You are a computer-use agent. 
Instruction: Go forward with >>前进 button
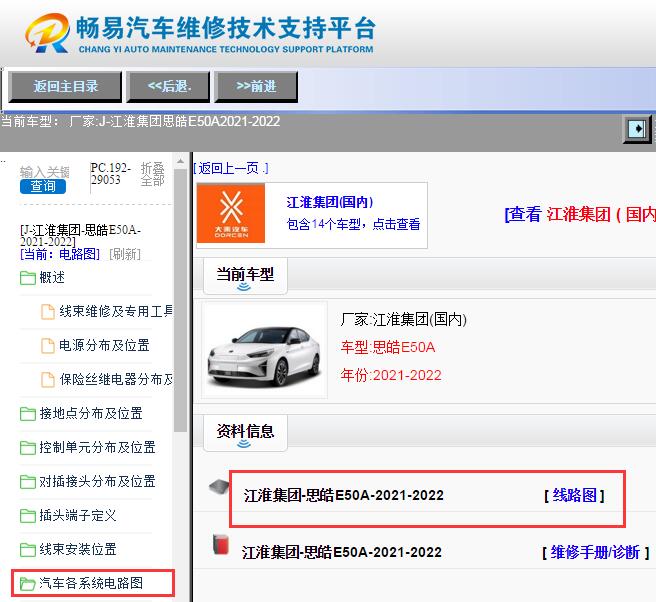tap(256, 87)
